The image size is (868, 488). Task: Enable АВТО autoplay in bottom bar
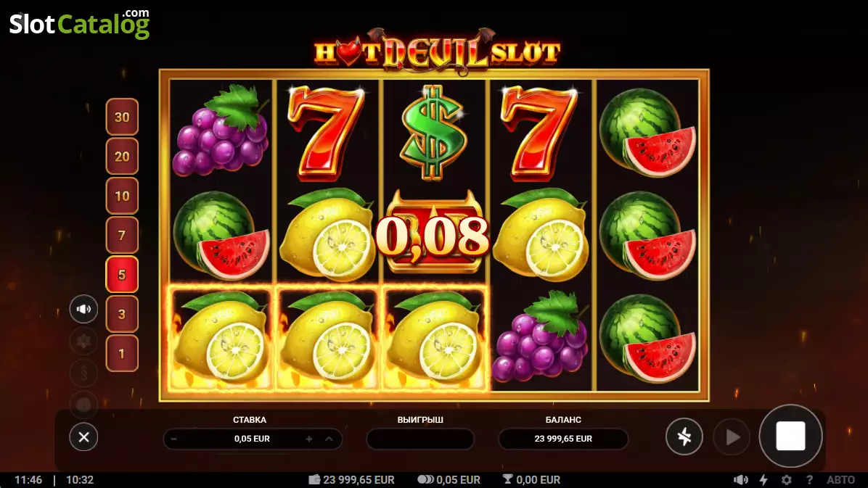pos(840,480)
